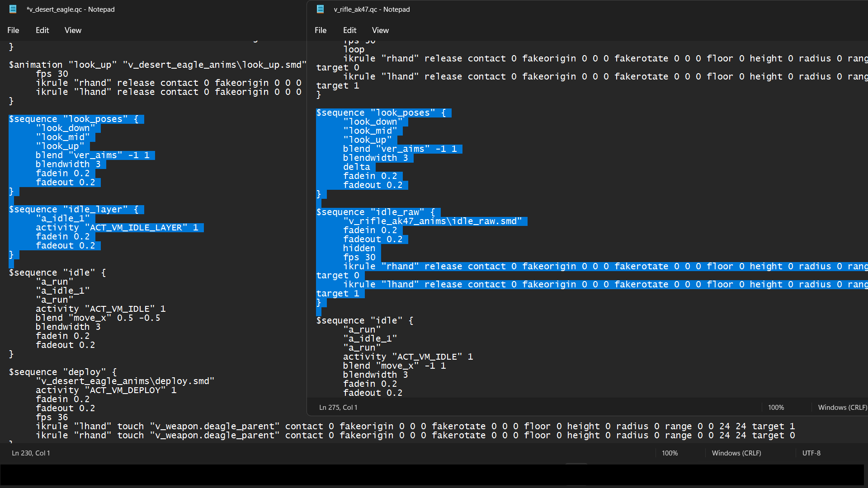Click Notepad icon in v_desert_eagle.qc title bar
This screenshot has width=868, height=488.
coord(13,9)
